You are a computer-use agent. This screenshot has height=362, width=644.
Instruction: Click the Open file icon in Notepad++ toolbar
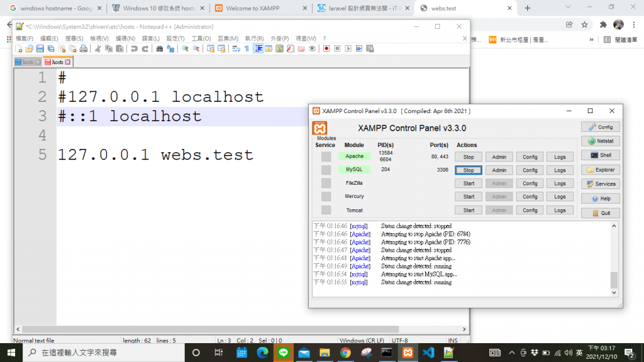29,49
